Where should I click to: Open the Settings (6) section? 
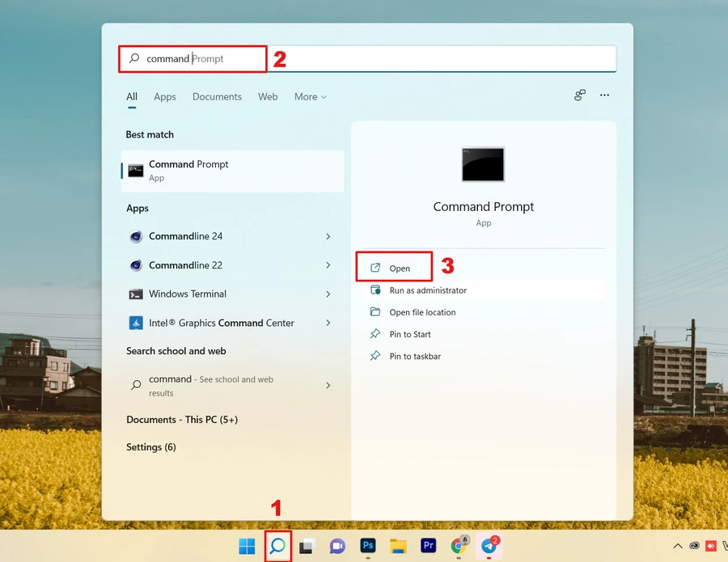pos(151,447)
